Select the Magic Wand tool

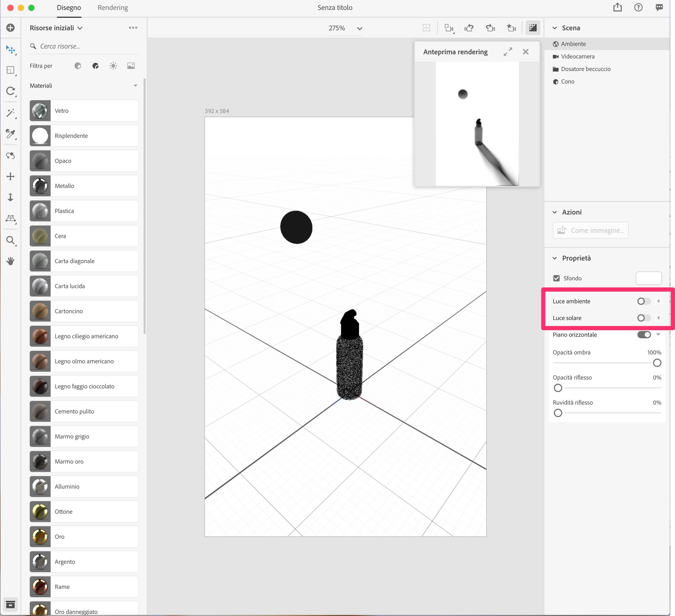point(10,113)
